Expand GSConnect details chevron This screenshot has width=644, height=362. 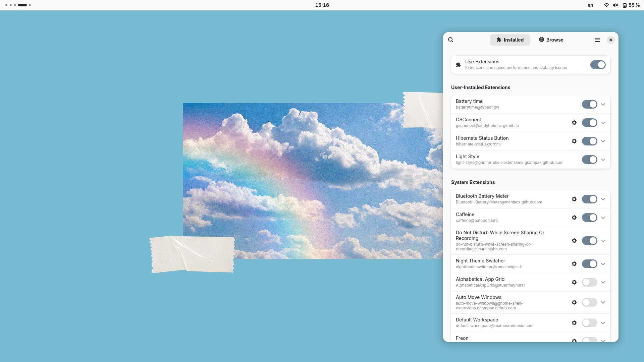tap(603, 123)
